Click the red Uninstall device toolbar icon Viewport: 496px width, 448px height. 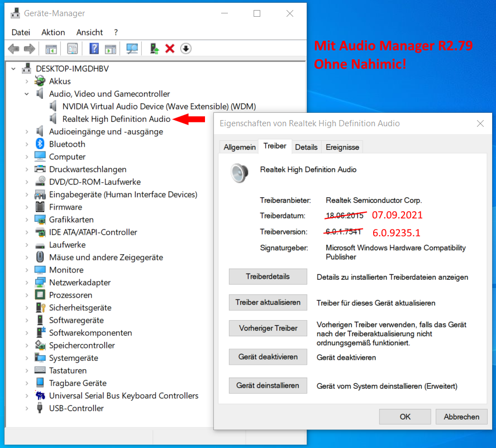(169, 49)
